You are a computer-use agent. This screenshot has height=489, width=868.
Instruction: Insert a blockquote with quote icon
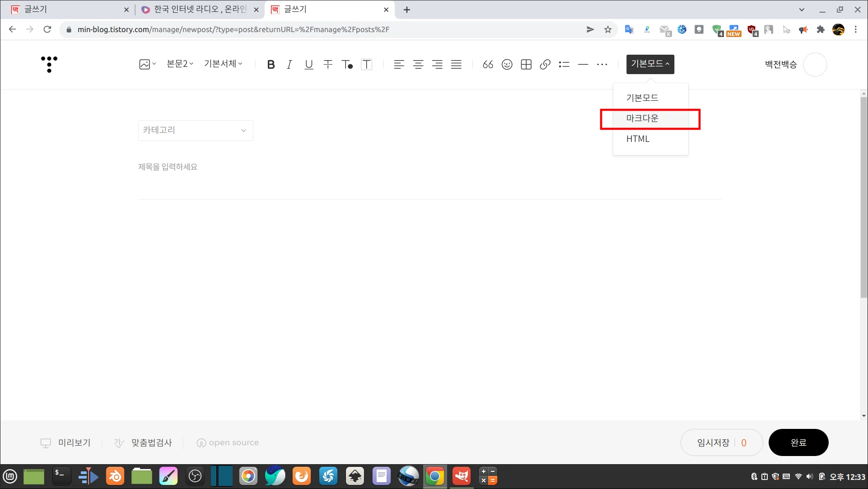tap(488, 65)
